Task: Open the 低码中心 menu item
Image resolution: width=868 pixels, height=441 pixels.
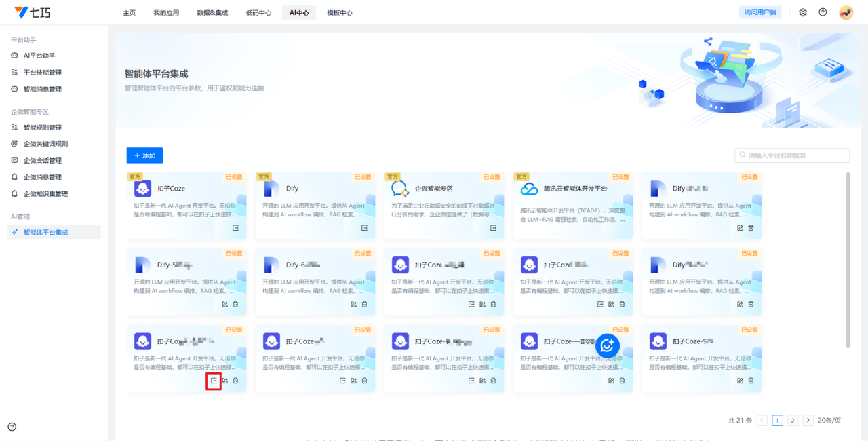Action: 258,13
